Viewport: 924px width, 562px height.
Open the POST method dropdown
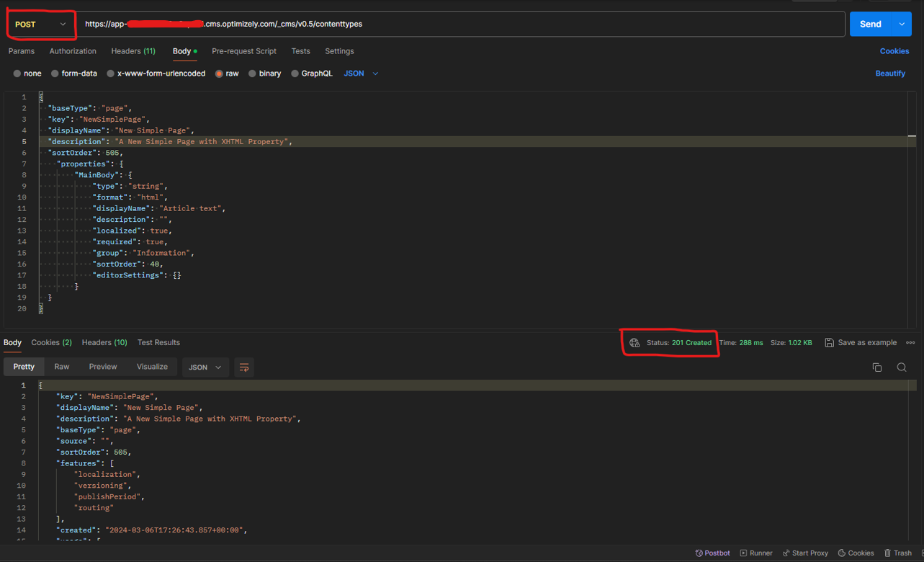coord(41,24)
